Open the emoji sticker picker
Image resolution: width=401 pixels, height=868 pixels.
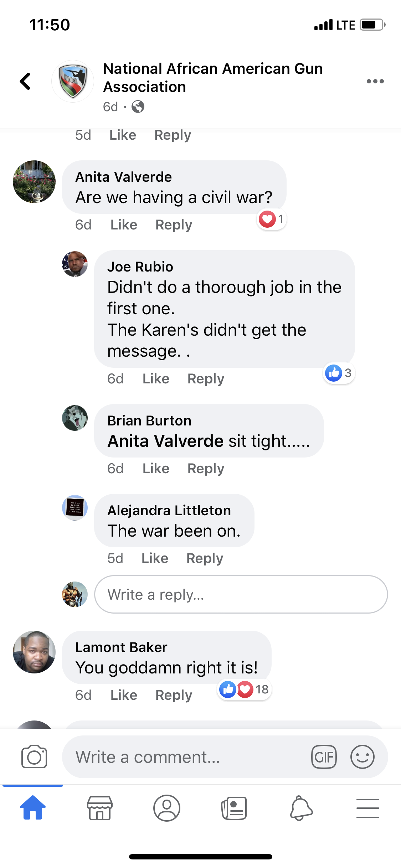point(363,757)
